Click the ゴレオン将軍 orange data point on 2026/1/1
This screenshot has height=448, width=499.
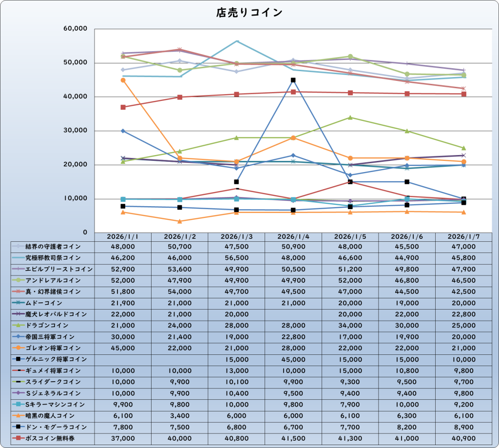click(x=123, y=80)
